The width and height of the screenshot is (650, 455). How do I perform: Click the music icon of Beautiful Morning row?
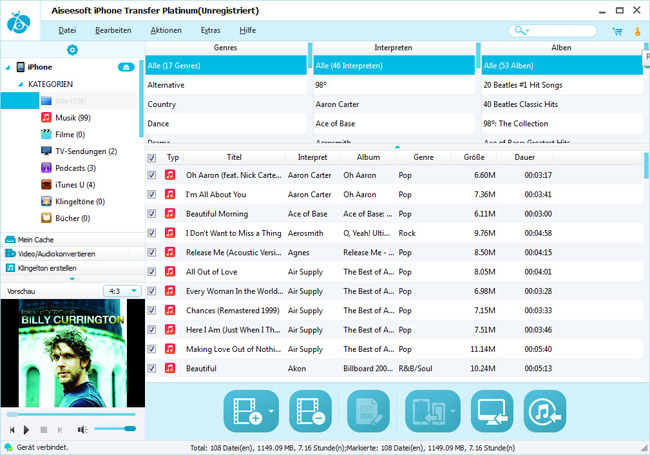(x=170, y=213)
